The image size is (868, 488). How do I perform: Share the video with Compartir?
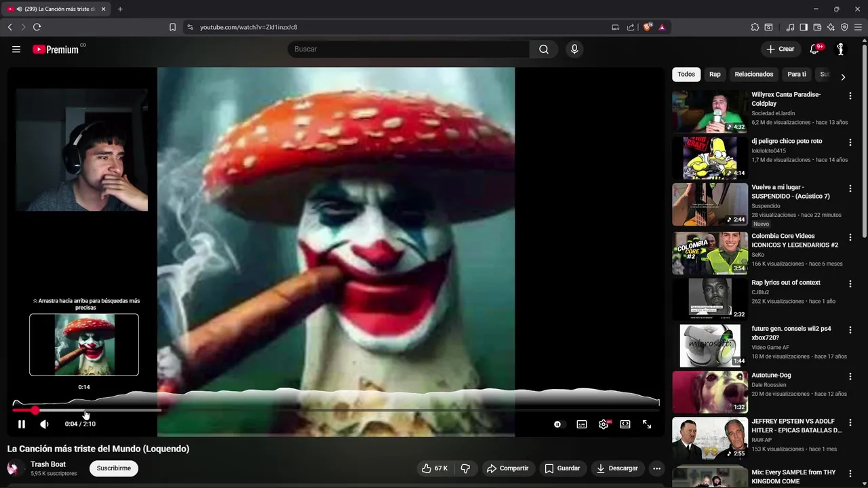point(508,468)
